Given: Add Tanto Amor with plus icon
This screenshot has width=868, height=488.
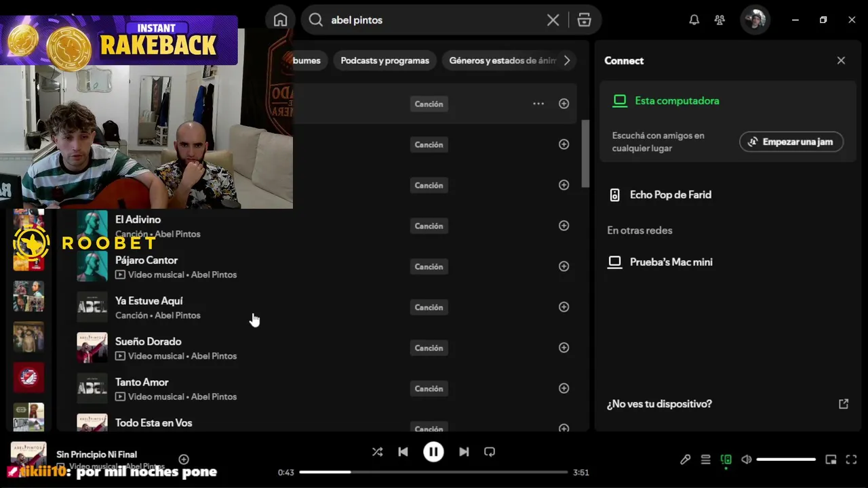Looking at the screenshot, I should click(564, 388).
